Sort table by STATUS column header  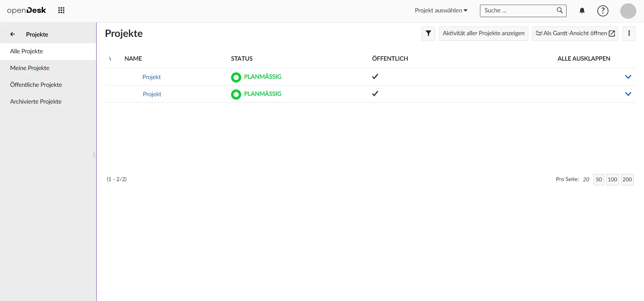tap(241, 59)
